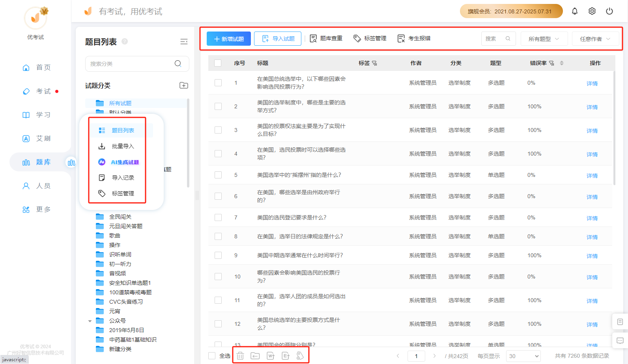Open settings gear in header
Viewport: 628px width, 364px height.
pos(592,11)
